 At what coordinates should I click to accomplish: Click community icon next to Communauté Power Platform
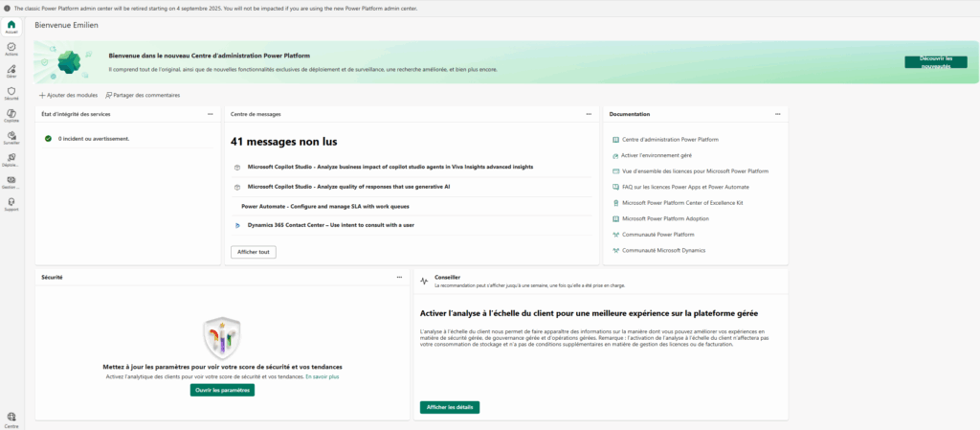615,235
